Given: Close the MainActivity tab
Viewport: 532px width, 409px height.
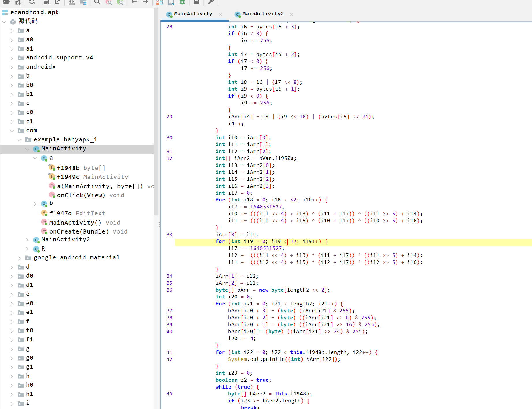Looking at the screenshot, I should pos(220,14).
